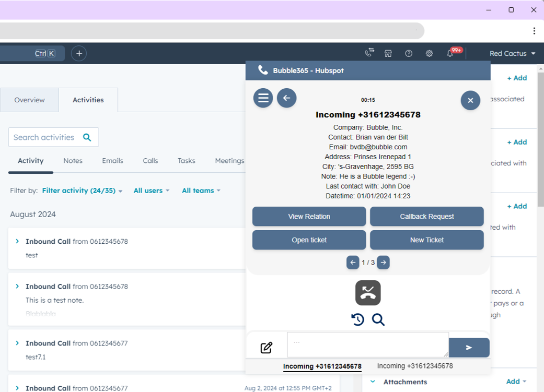
Task: Open the Bubble365 hamburger menu
Action: click(x=263, y=98)
